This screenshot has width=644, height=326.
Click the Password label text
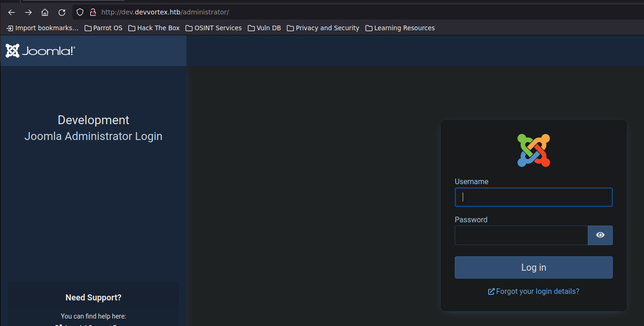tap(471, 220)
